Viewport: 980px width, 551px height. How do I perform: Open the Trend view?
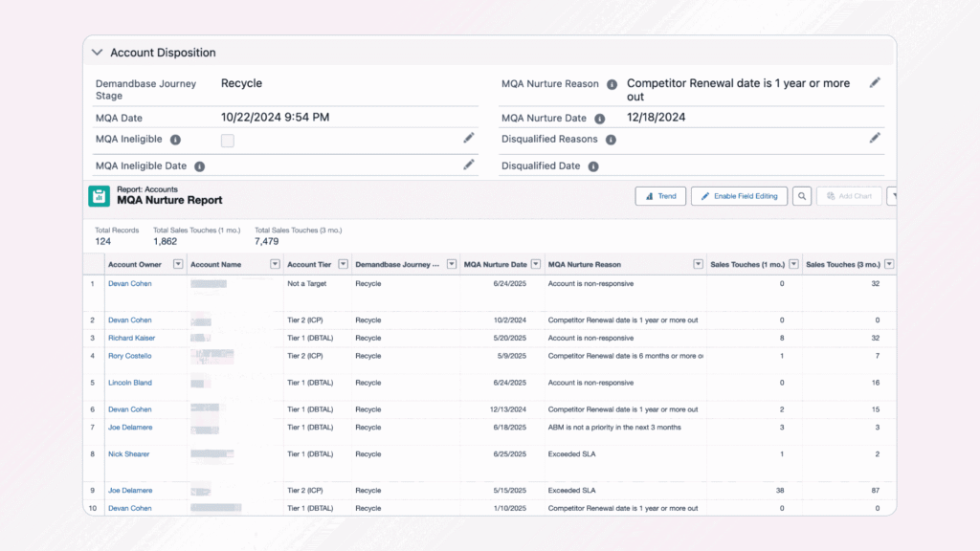tap(660, 195)
